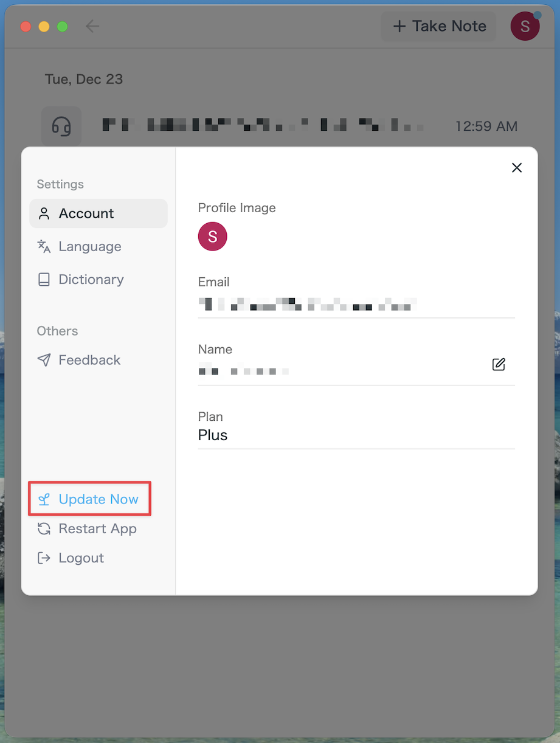Switch to the Language settings tab
This screenshot has height=743, width=560.
(x=90, y=246)
